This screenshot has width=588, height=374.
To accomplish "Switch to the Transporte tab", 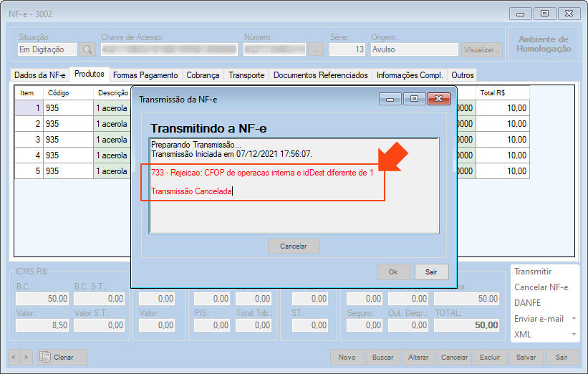I will [246, 75].
